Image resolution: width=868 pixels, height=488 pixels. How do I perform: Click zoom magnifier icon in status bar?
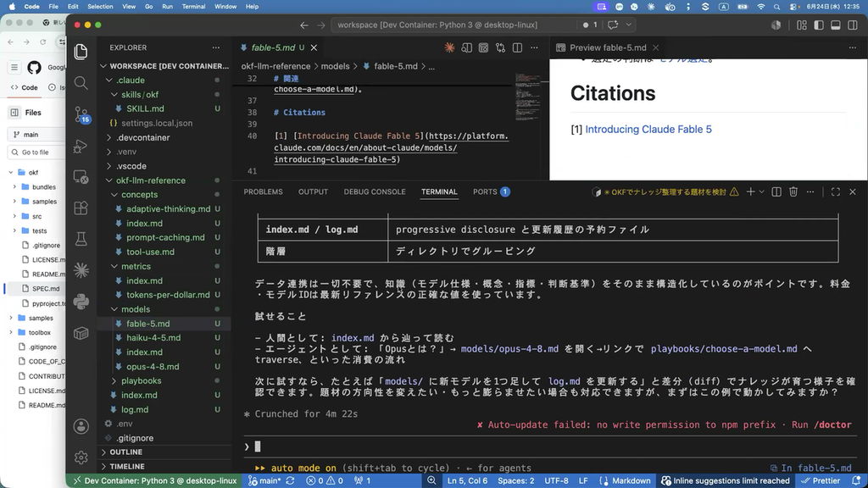431,481
